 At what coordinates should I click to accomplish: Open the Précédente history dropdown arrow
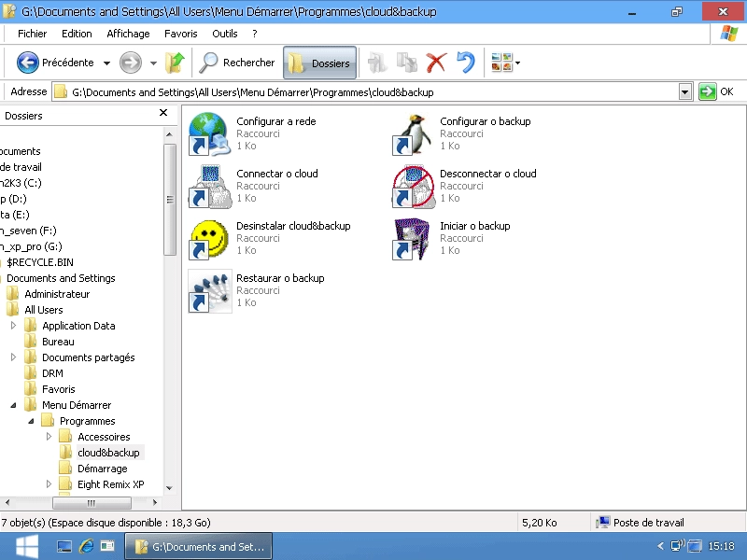coord(106,63)
